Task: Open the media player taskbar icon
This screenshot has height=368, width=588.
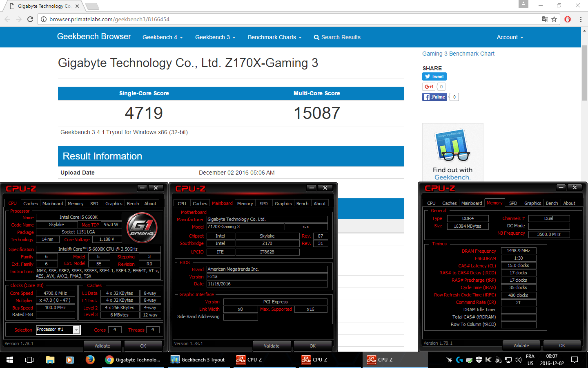Action: tap(70, 360)
